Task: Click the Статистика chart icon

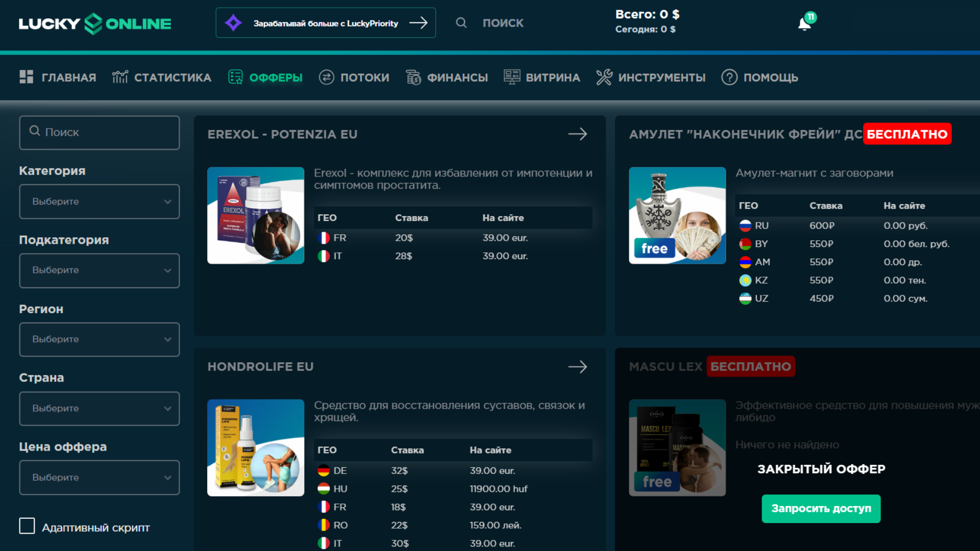Action: (120, 77)
